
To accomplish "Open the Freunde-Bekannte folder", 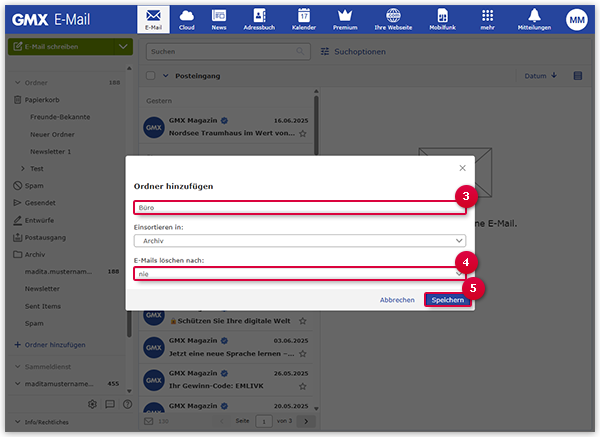I will click(x=60, y=117).
